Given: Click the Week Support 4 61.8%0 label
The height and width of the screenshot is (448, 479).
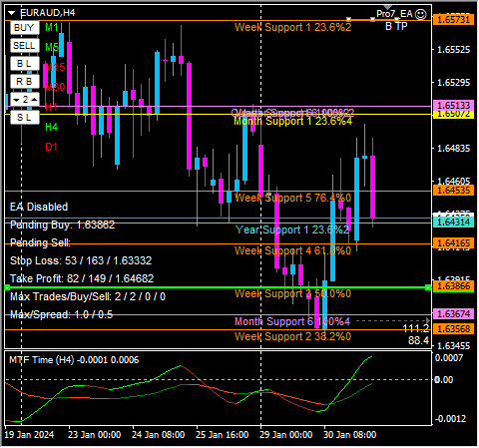Looking at the screenshot, I should click(293, 250).
